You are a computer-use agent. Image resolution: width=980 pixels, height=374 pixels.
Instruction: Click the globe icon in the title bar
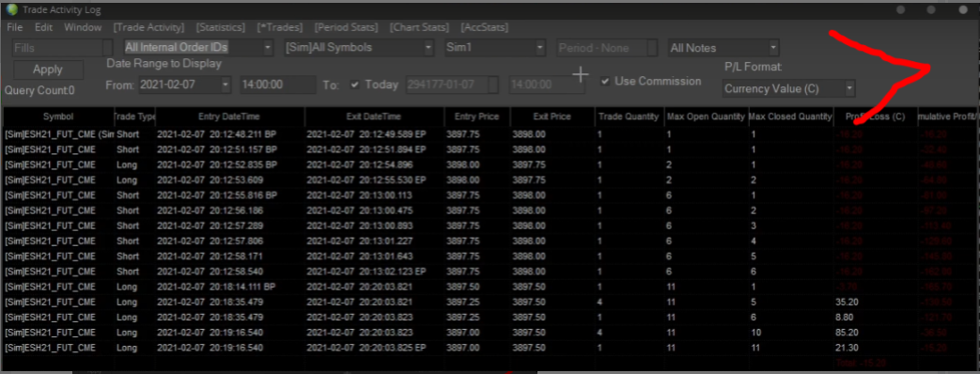11,9
